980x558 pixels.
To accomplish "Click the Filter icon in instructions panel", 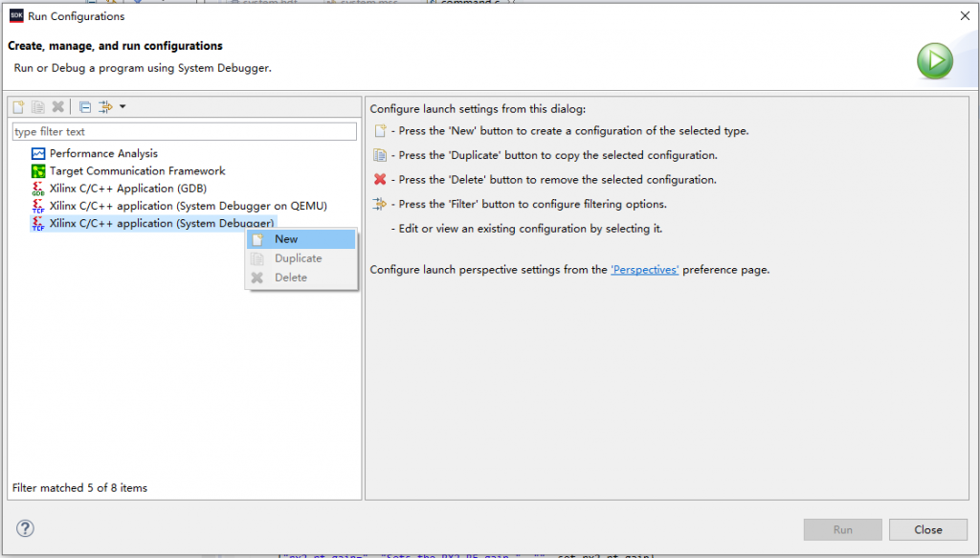I will pyautogui.click(x=380, y=204).
